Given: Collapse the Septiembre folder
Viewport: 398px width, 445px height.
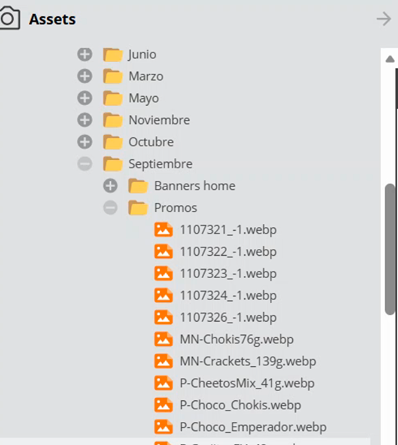Looking at the screenshot, I should 85,164.
